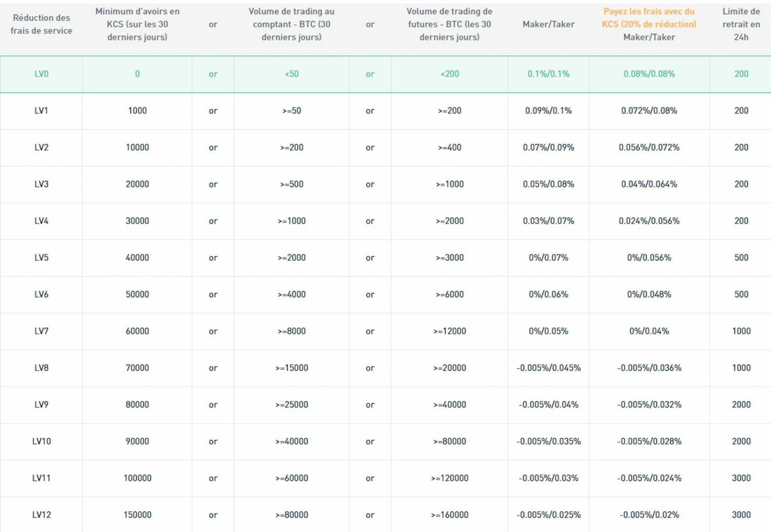Click the KCS fee cell '-0.005%/0.036%'
771x532 pixels.
[x=649, y=367]
